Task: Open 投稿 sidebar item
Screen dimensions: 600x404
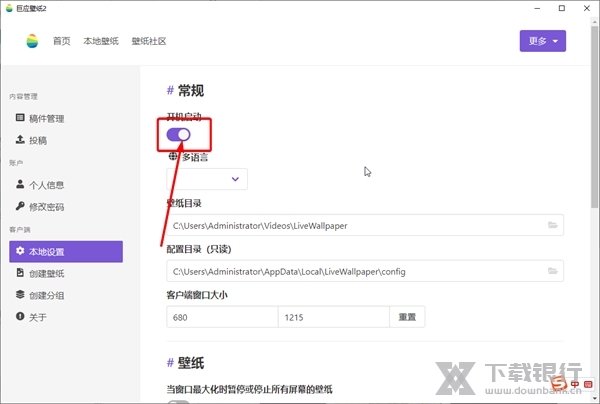Action: pyautogui.click(x=66, y=140)
